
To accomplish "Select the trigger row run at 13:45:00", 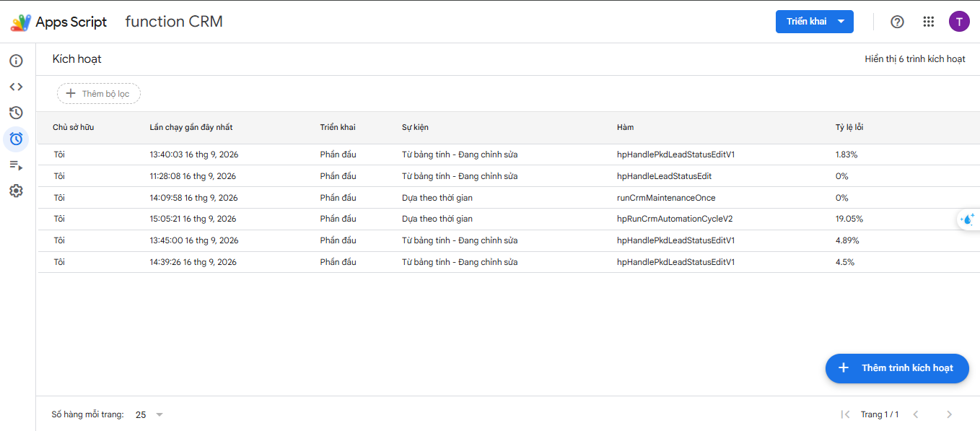I will click(509, 240).
